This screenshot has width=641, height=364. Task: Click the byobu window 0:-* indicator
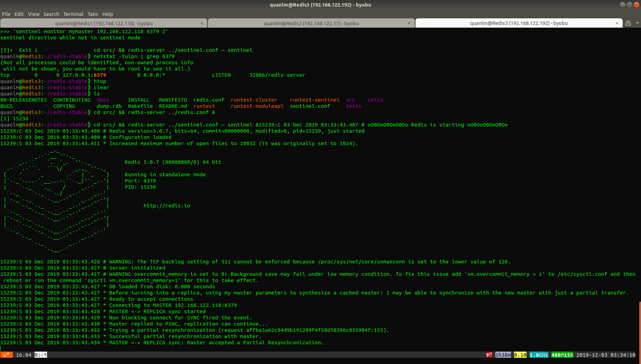tap(41, 355)
